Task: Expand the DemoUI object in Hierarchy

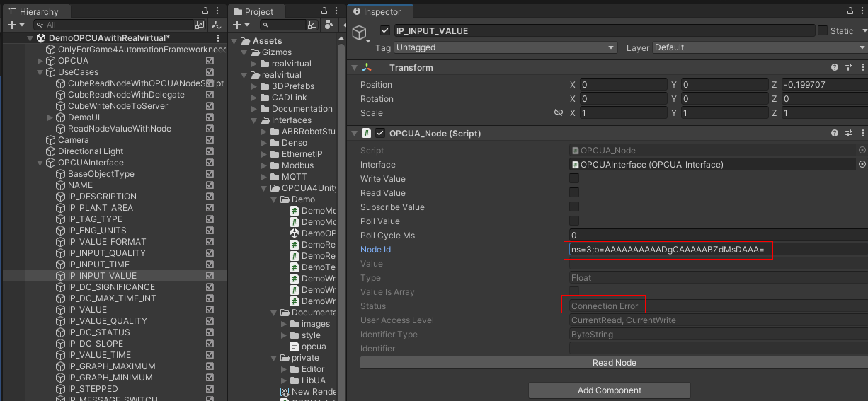Action: click(50, 117)
